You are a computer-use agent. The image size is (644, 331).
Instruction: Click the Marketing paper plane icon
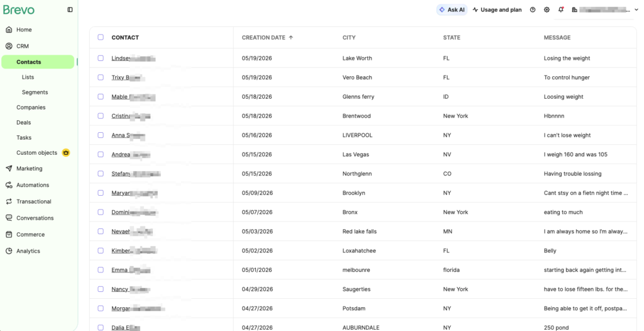(9, 169)
